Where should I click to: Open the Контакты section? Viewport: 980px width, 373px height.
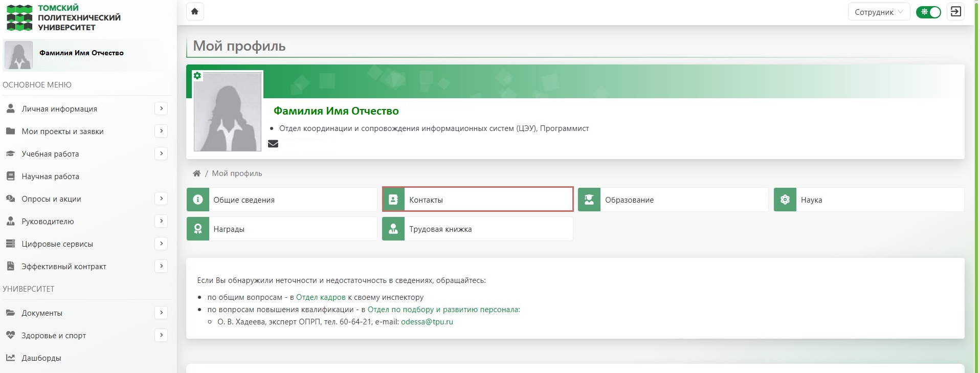(478, 200)
